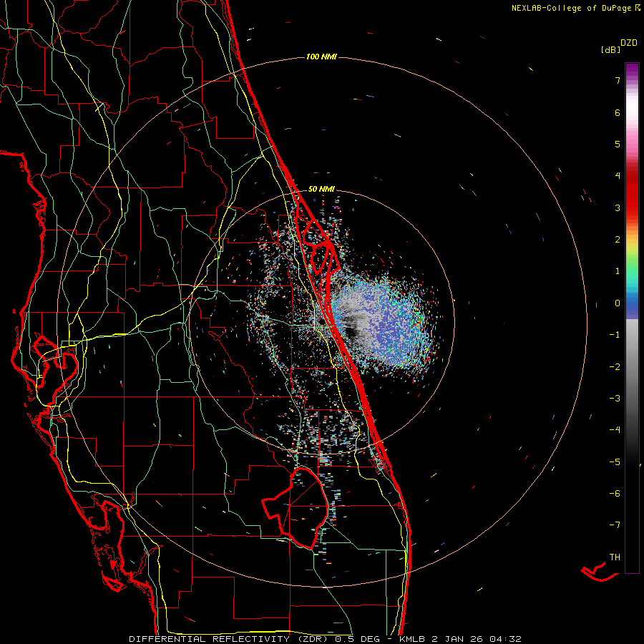Click the 04:32 timestamp
644x644 pixels.
pyautogui.click(x=506, y=639)
